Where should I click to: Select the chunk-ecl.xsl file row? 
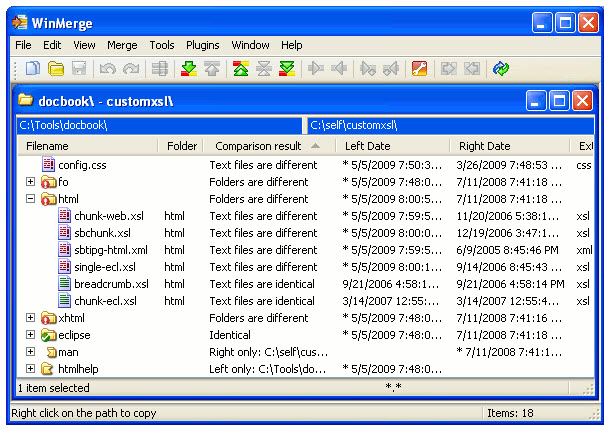305,300
